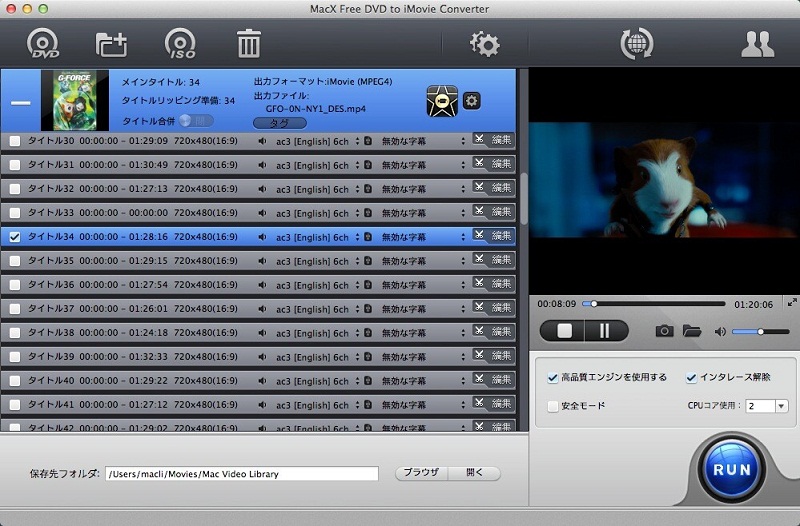This screenshot has width=800, height=526.
Task: Click the title list vertical scrollbar
Action: [523, 199]
